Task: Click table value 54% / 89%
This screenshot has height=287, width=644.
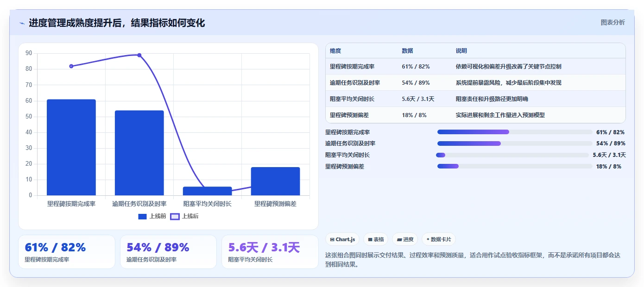Action: 416,83
